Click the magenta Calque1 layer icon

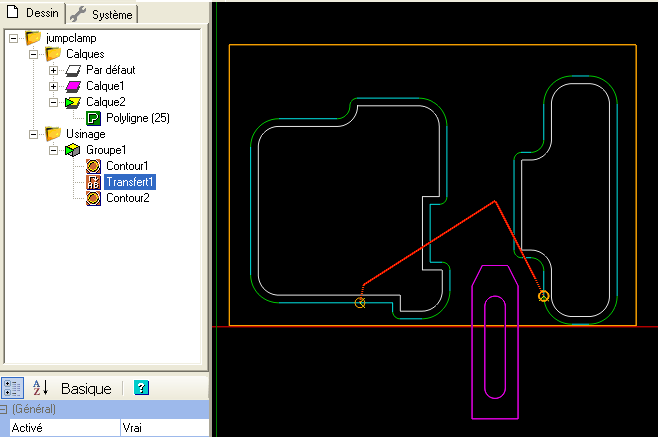(x=73, y=86)
